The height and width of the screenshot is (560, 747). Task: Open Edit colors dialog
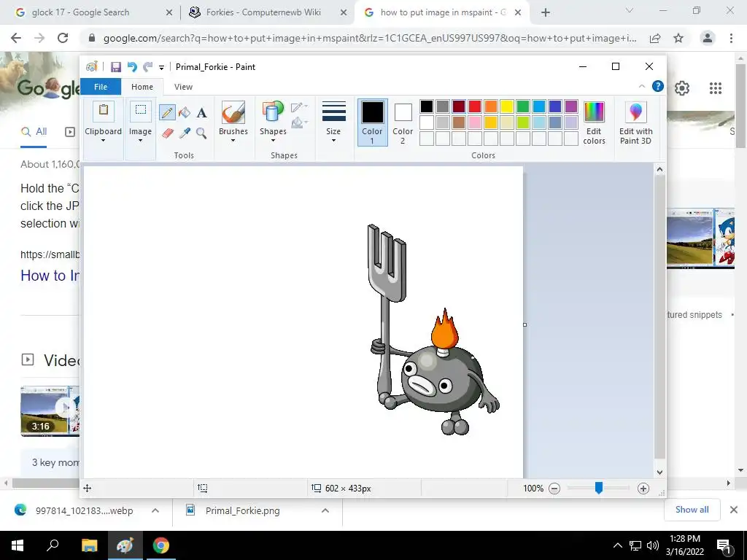[594, 122]
